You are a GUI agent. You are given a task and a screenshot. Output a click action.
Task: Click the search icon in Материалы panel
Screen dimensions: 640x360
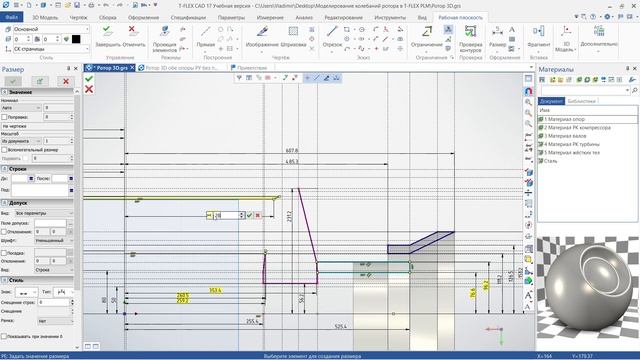[634, 90]
